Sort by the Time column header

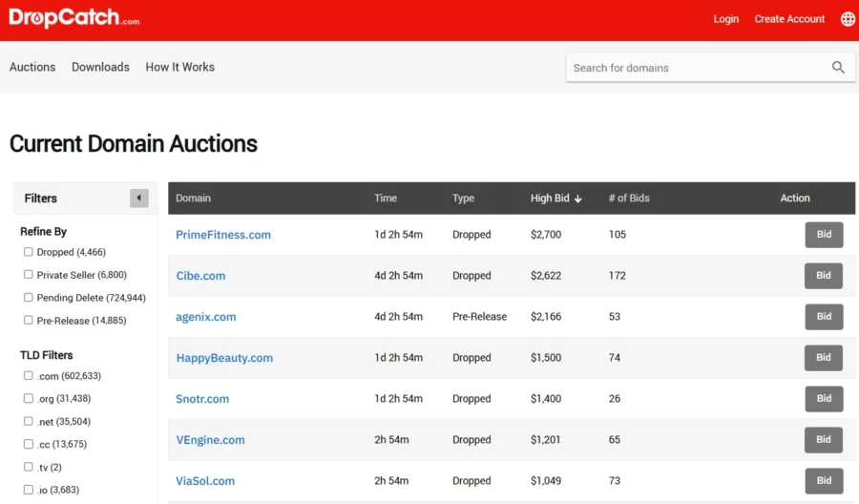[x=386, y=199]
